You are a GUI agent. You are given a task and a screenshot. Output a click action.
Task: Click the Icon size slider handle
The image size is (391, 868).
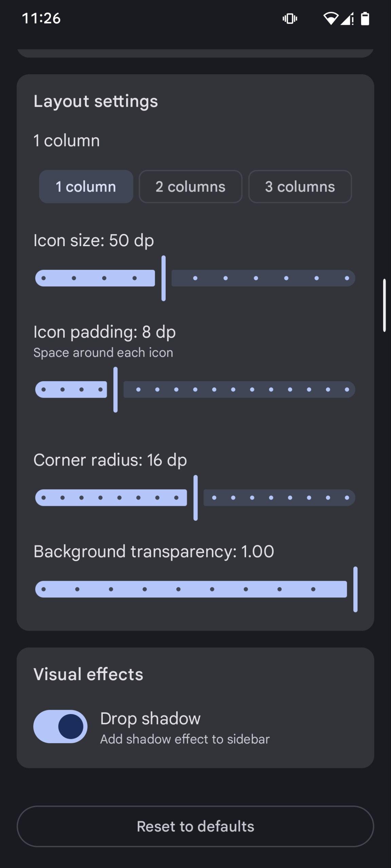[164, 278]
